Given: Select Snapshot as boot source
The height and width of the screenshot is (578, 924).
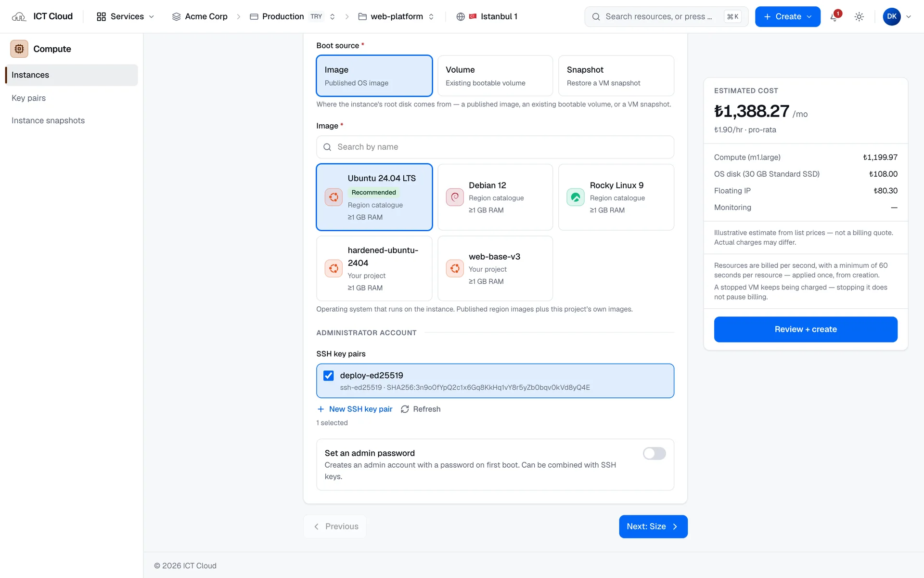Looking at the screenshot, I should pos(616,76).
